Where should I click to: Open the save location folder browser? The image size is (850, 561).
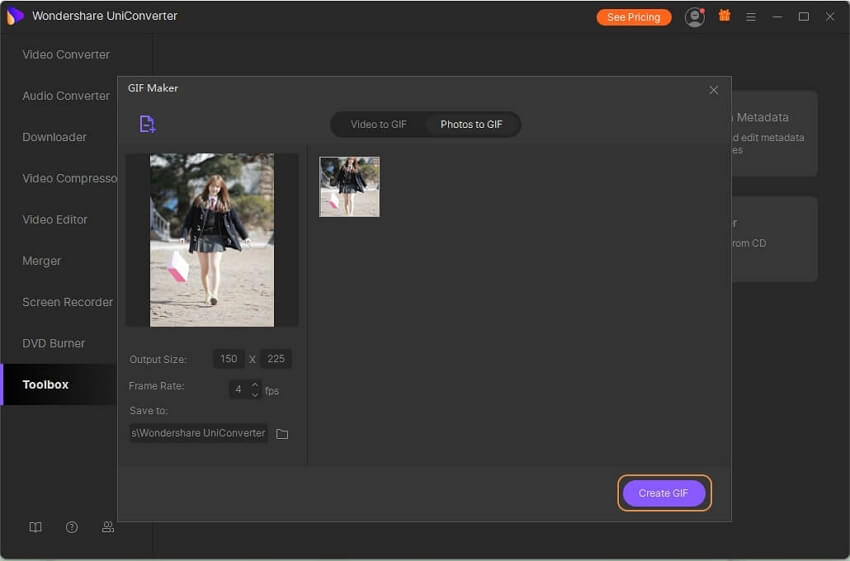(x=282, y=433)
